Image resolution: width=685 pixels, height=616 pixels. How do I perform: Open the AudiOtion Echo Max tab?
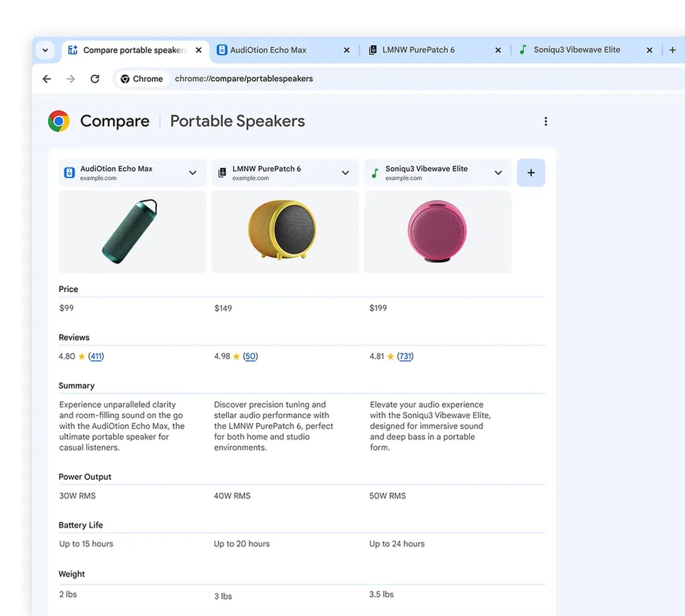(268, 50)
